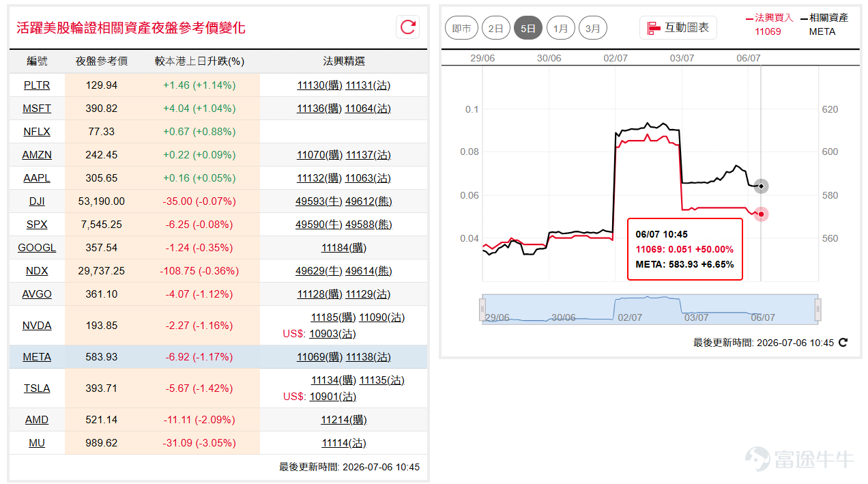The height and width of the screenshot is (484, 868).
Task: Open NFLX ticker link
Action: point(37,132)
